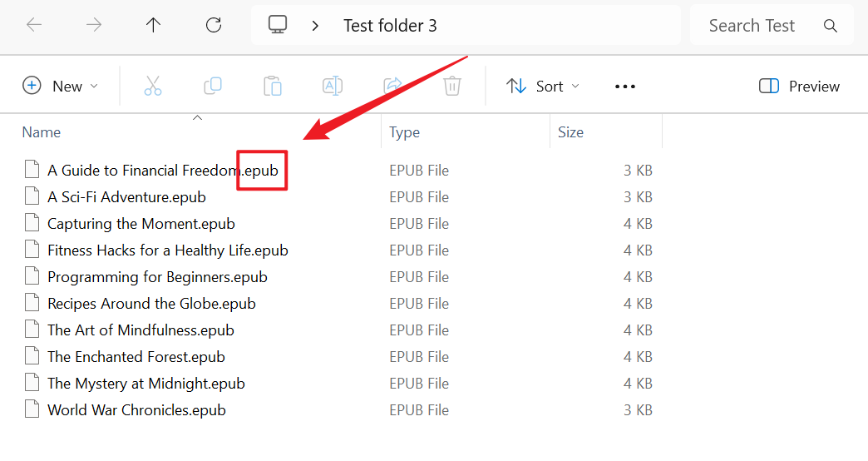Click the Copy icon in toolbar

(213, 86)
